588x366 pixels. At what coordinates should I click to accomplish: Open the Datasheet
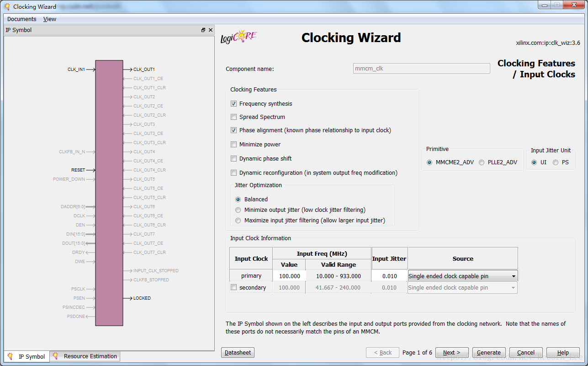238,353
